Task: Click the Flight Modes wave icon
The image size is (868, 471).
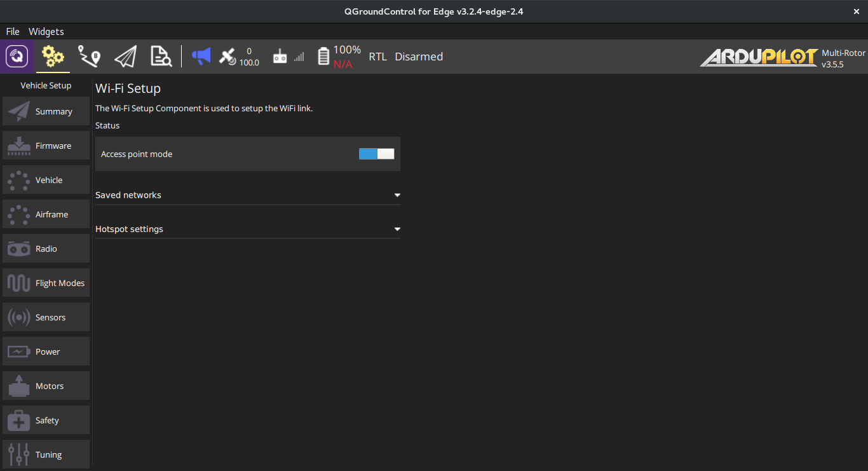Action: [x=19, y=283]
